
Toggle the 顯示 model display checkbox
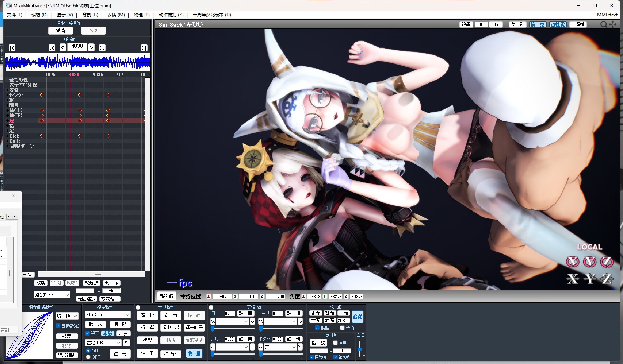coord(87,333)
